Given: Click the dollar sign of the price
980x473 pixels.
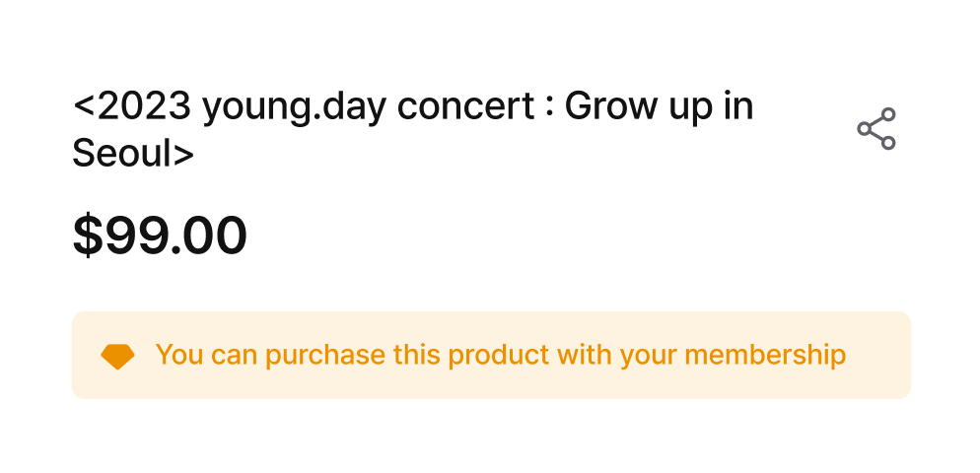Looking at the screenshot, I should (88, 236).
